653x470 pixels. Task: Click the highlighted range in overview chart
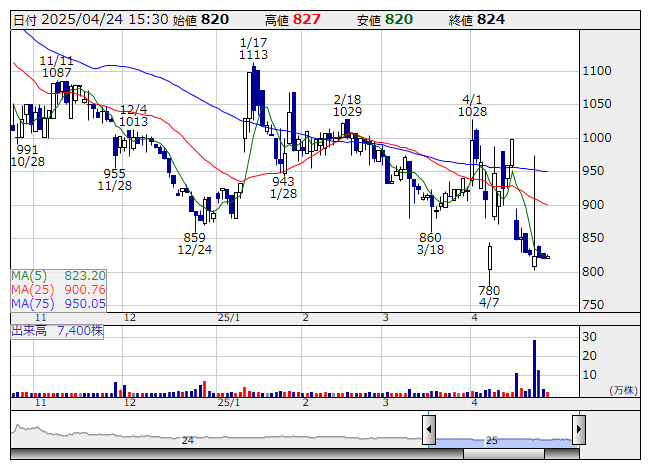pyautogui.click(x=504, y=442)
